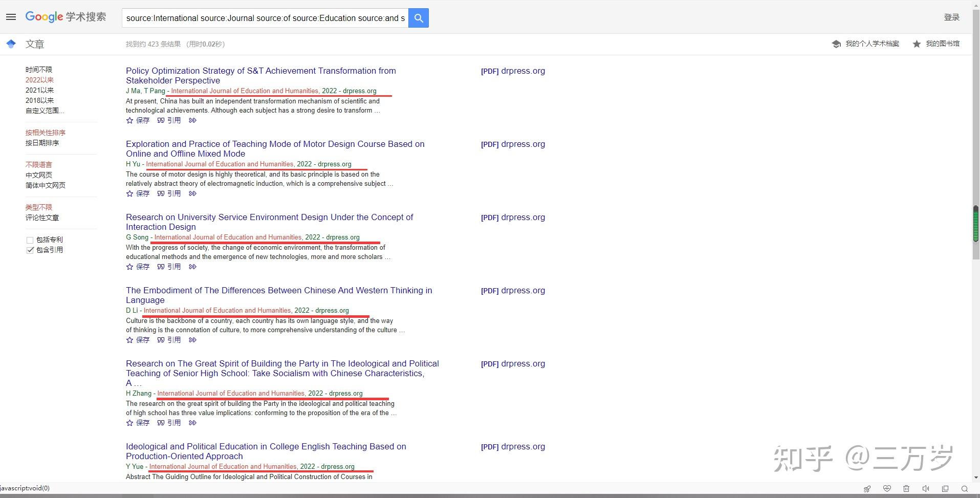Save the Motor Design Course result

pos(138,193)
